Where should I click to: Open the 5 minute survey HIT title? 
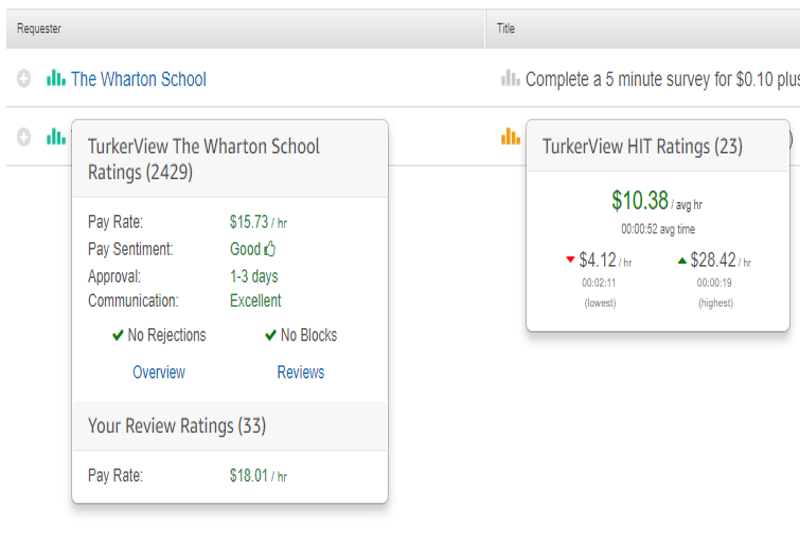coord(660,79)
